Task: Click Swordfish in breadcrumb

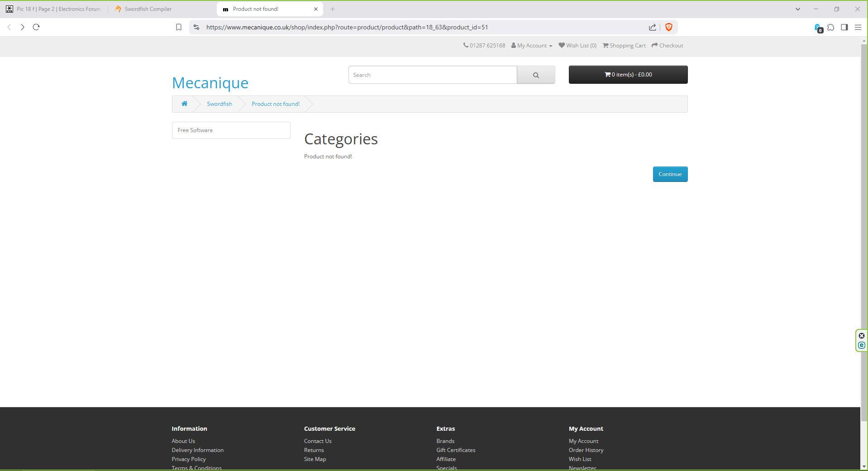Action: [x=219, y=104]
